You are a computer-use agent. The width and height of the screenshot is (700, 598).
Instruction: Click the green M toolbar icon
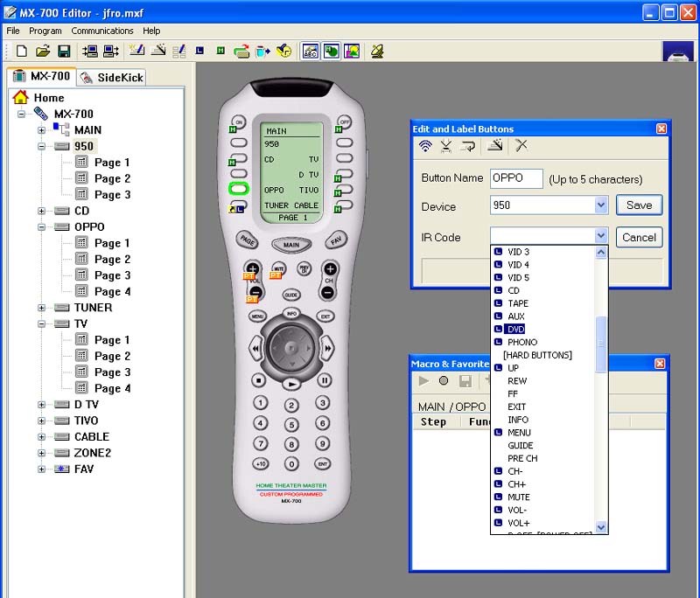point(220,51)
